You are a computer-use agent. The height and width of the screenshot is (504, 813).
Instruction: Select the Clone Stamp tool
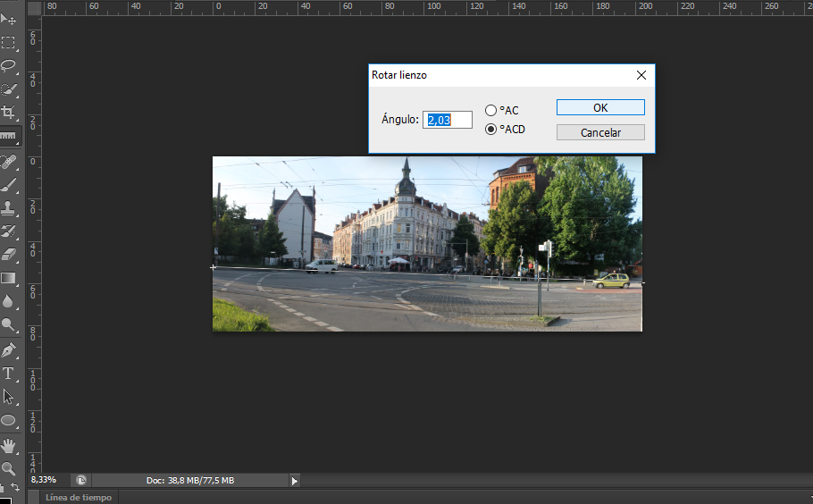(x=9, y=208)
